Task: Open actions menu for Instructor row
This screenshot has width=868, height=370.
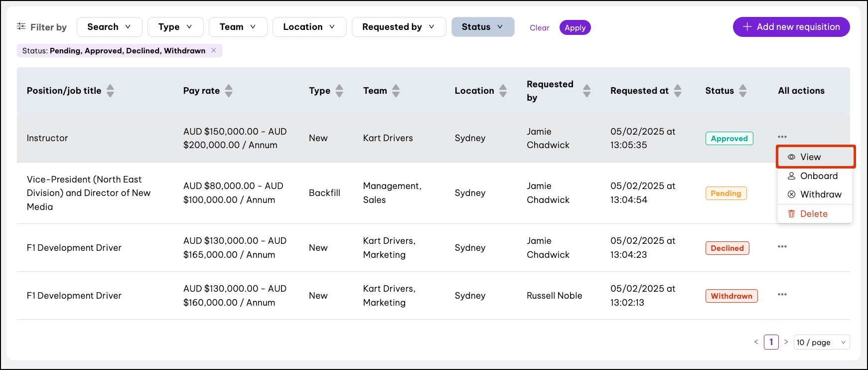Action: (x=782, y=137)
